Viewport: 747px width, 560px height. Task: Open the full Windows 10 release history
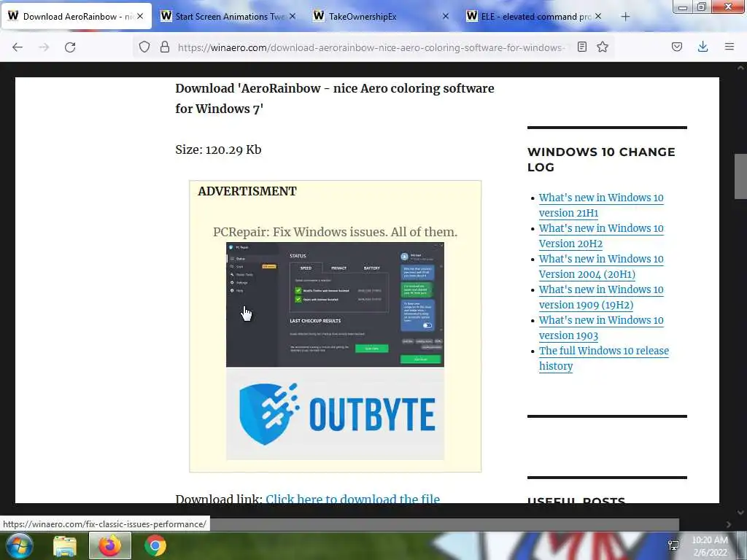click(x=603, y=358)
